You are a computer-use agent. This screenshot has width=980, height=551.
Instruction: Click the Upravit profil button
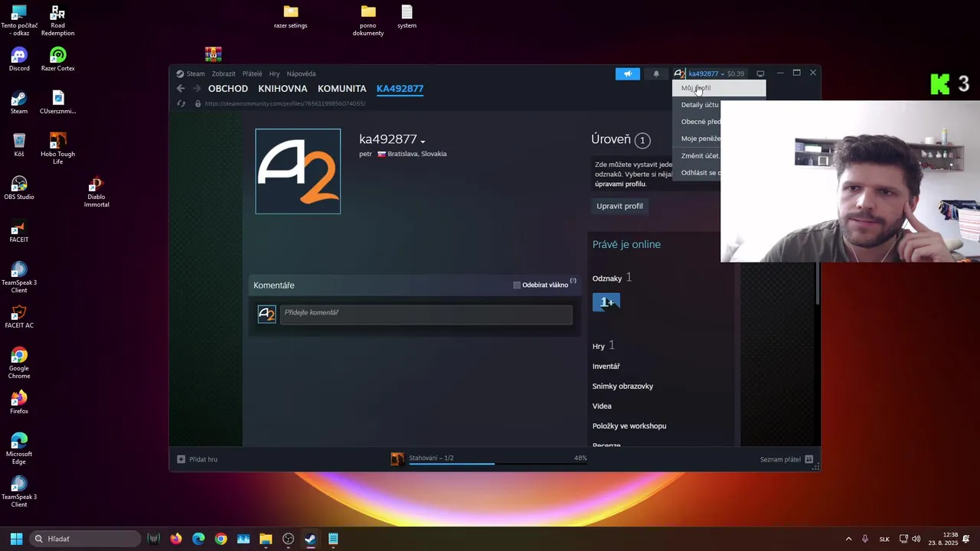coord(619,206)
